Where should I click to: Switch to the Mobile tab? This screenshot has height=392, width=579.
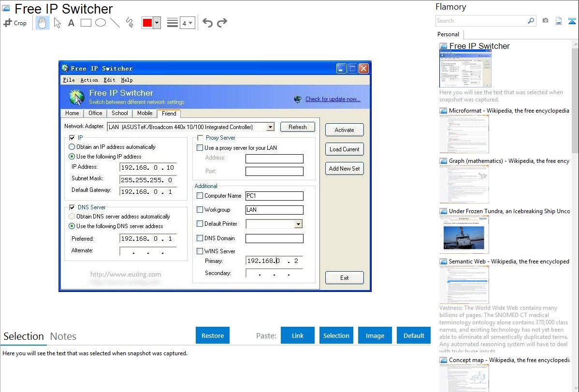[x=145, y=113]
